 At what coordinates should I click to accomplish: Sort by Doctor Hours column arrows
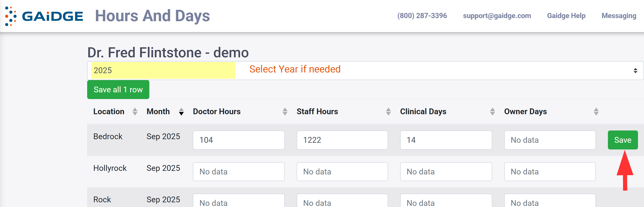click(x=285, y=112)
